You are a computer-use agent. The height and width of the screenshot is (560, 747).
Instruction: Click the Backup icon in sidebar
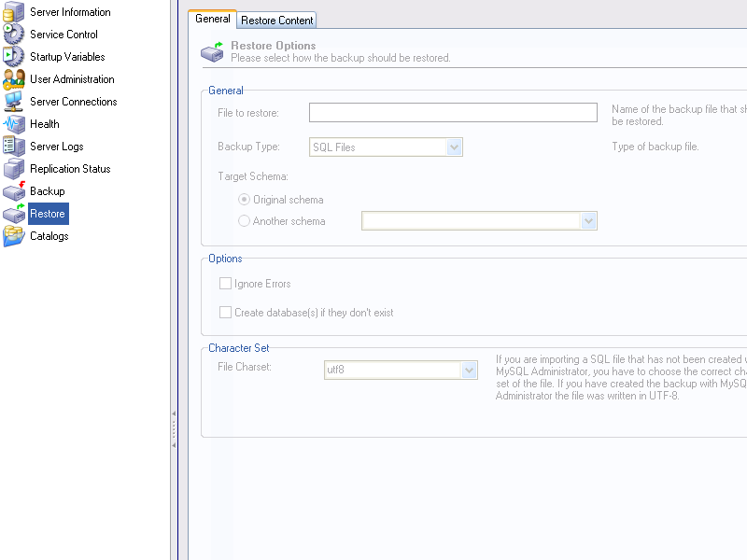click(14, 191)
